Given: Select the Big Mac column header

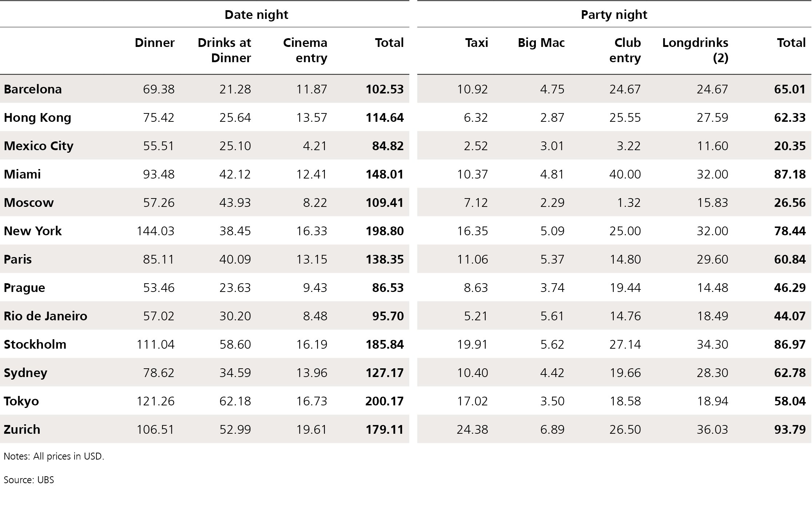Looking at the screenshot, I should tap(541, 43).
